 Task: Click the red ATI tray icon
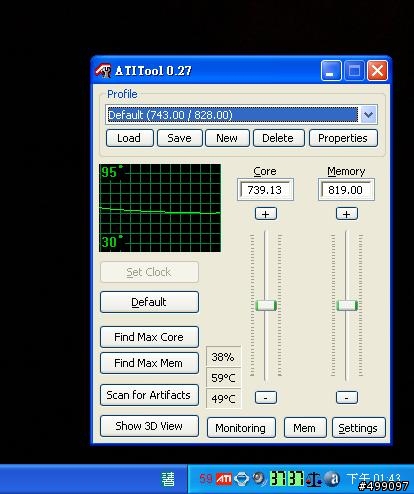[224, 479]
